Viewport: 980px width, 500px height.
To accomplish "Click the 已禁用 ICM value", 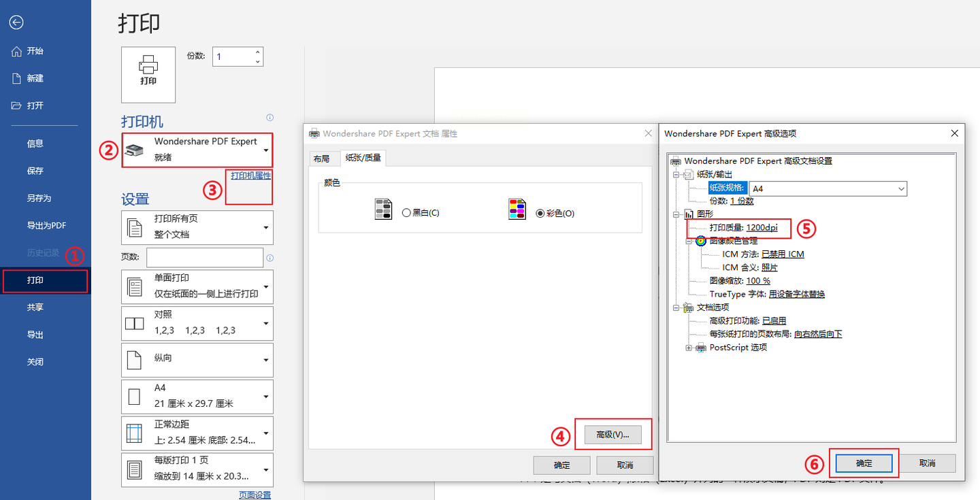I will (x=783, y=254).
